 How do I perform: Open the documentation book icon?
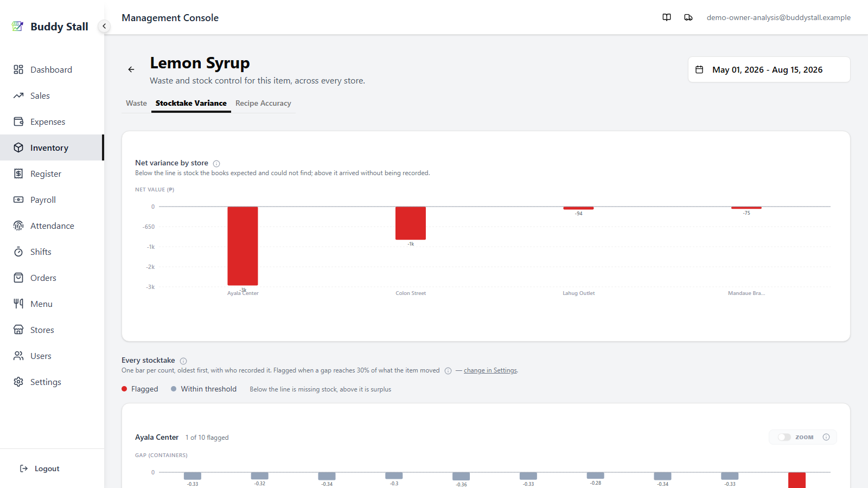pos(667,17)
